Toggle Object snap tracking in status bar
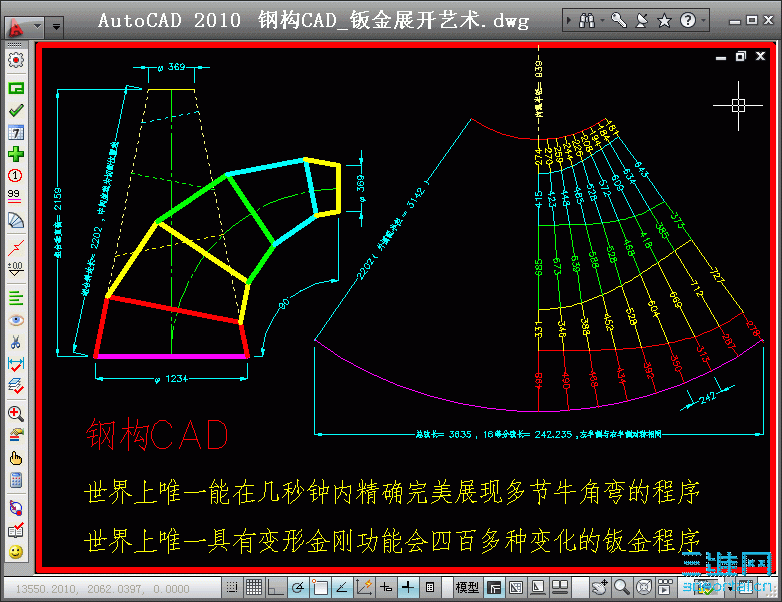Screen dimensions: 782x602 pos(342,588)
